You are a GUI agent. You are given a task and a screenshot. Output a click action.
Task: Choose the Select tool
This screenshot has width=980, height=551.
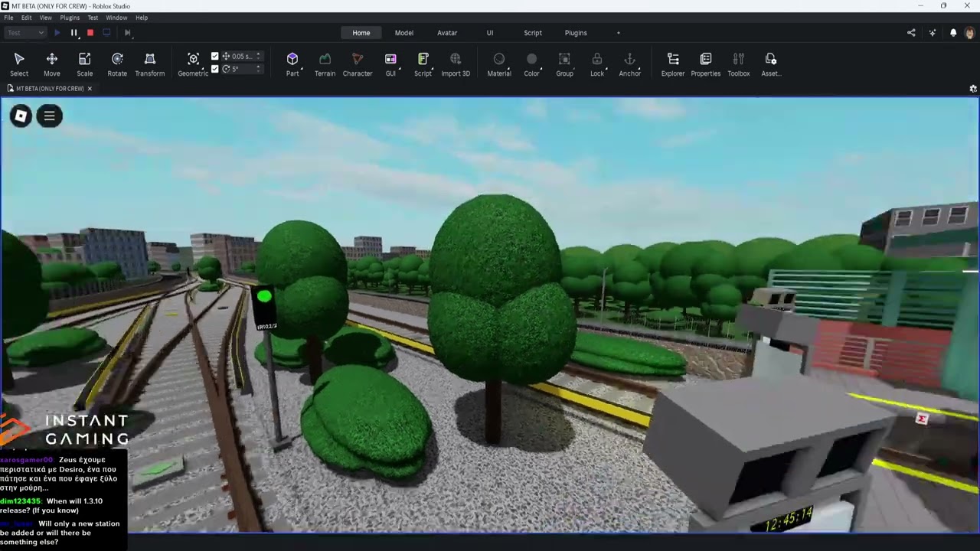click(x=19, y=64)
